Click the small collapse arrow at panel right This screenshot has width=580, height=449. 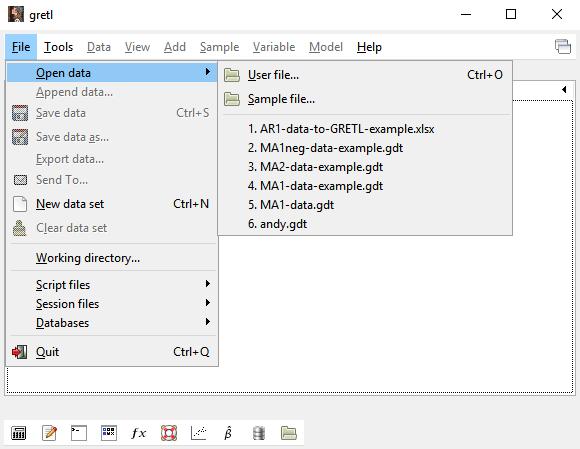click(564, 90)
